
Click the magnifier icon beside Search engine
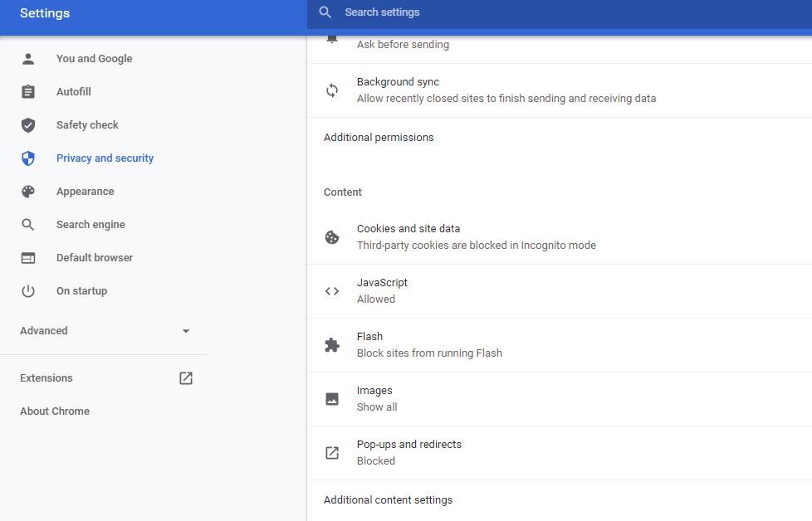(28, 225)
